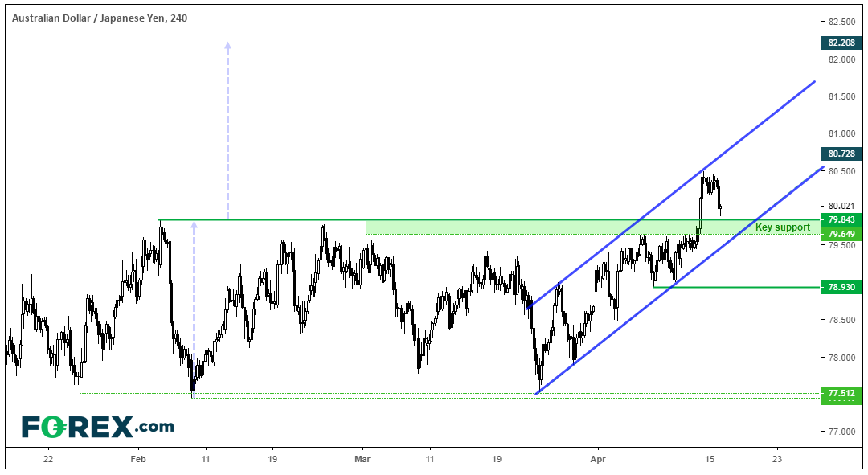Image resolution: width=868 pixels, height=475 pixels.
Task: Click the 81.500 price axis tick
Action: tap(841, 96)
